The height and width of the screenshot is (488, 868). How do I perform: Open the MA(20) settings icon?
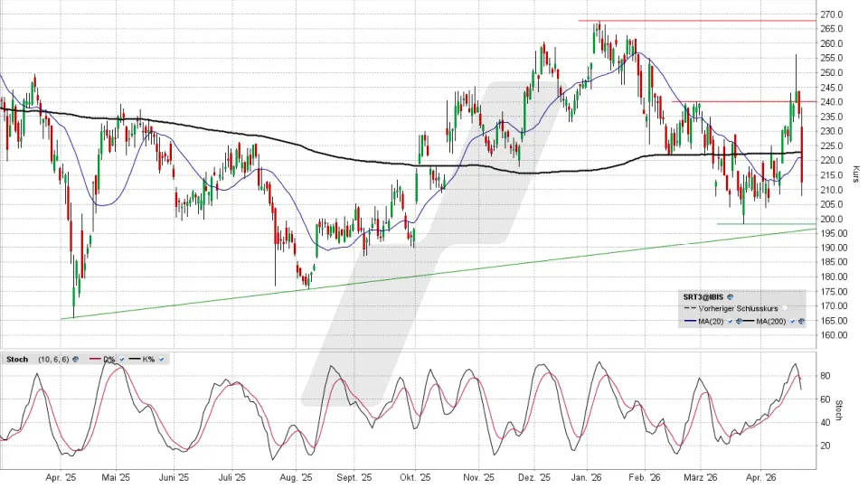pyautogui.click(x=739, y=322)
